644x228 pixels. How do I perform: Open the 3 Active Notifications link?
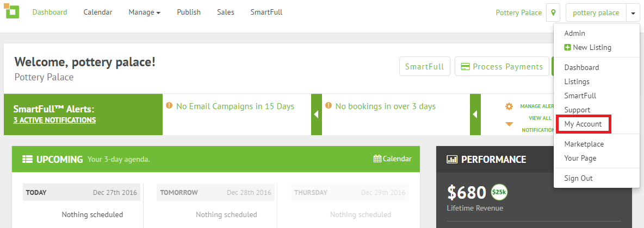[54, 120]
